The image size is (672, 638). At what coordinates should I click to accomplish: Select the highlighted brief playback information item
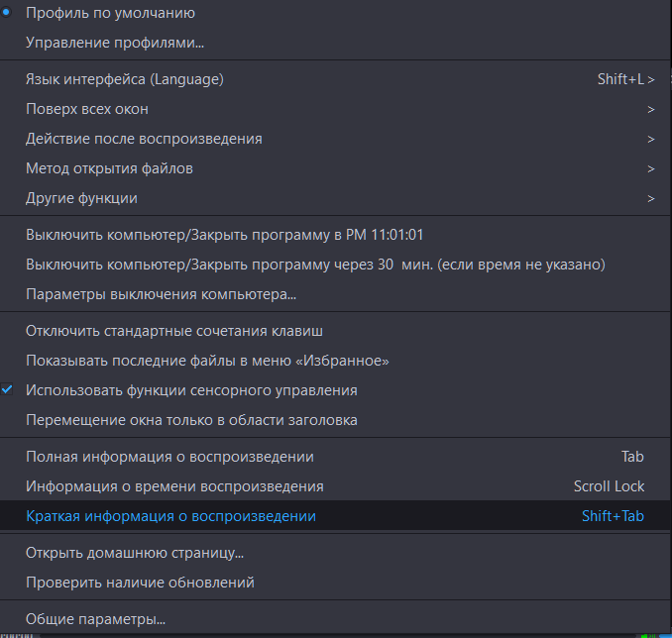click(x=170, y=516)
